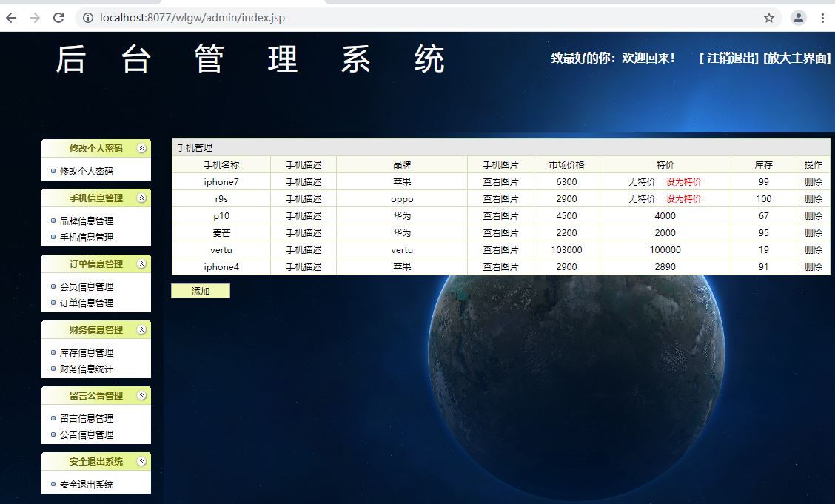Collapse the 订单信息管理 panel chevron
835x504 pixels.
[141, 264]
